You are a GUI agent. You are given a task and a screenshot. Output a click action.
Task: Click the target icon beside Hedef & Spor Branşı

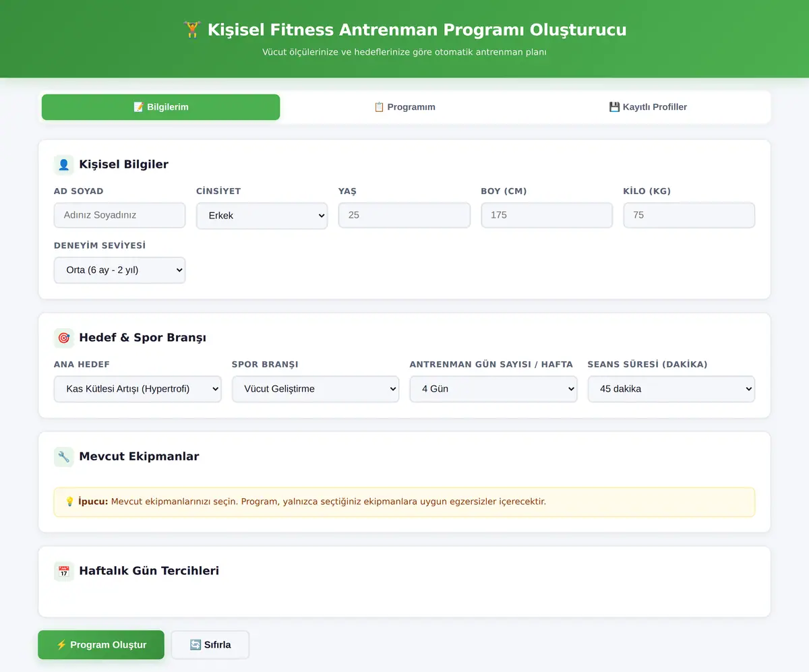pyautogui.click(x=64, y=338)
